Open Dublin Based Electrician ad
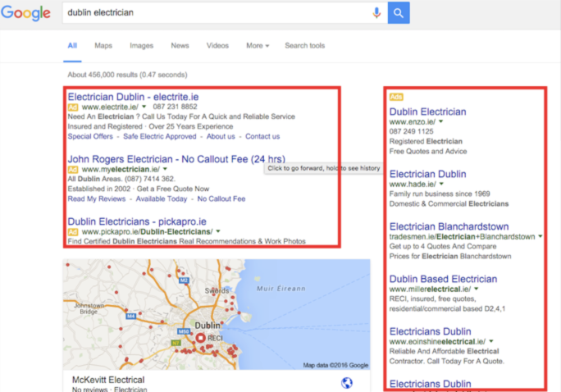The image size is (561, 392). pyautogui.click(x=443, y=279)
